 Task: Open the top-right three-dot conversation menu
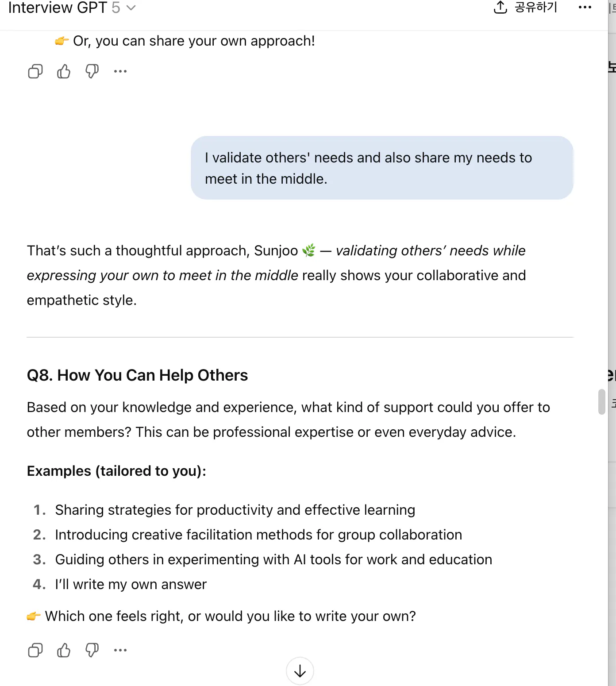click(x=585, y=7)
